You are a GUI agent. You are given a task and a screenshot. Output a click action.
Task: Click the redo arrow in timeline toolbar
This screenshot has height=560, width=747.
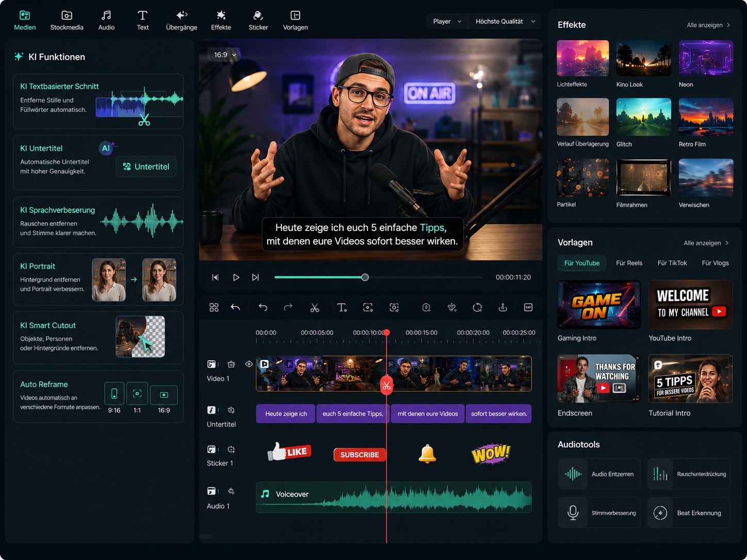pos(288,307)
